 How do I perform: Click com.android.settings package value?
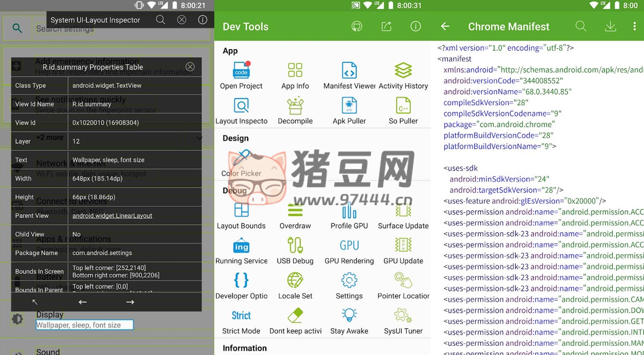pyautogui.click(x=102, y=253)
